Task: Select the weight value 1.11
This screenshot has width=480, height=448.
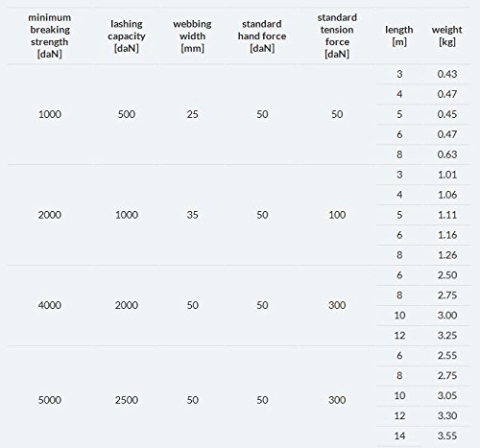Action: (x=447, y=215)
